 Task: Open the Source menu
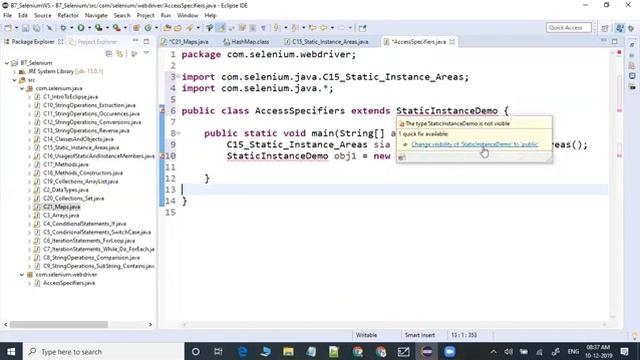pyautogui.click(x=42, y=16)
